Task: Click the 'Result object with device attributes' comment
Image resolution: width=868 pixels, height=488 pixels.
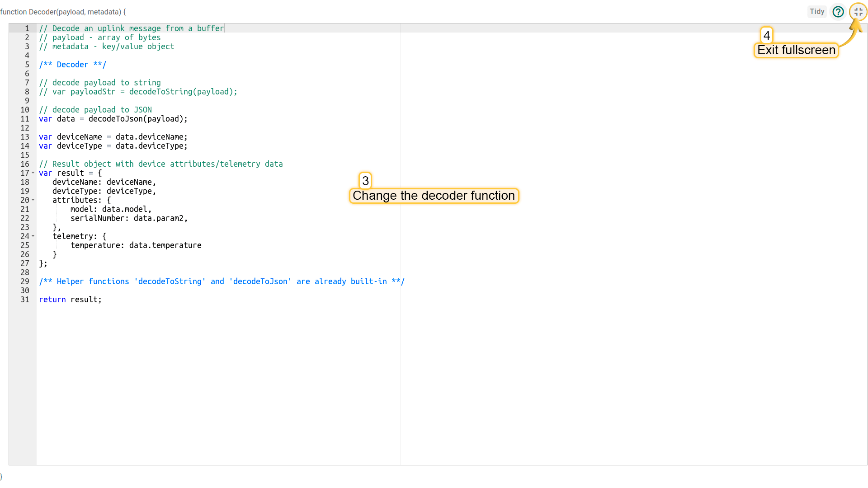Action: point(160,164)
